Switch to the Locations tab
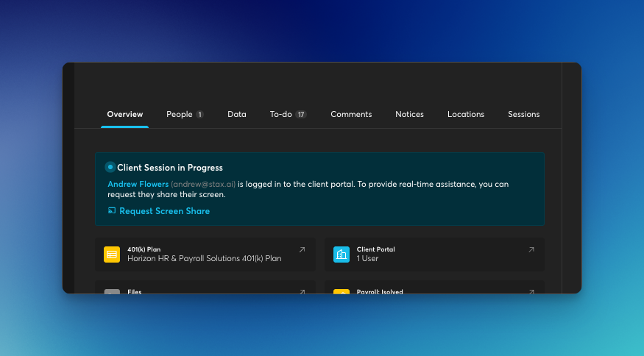The width and height of the screenshot is (644, 356). point(466,114)
